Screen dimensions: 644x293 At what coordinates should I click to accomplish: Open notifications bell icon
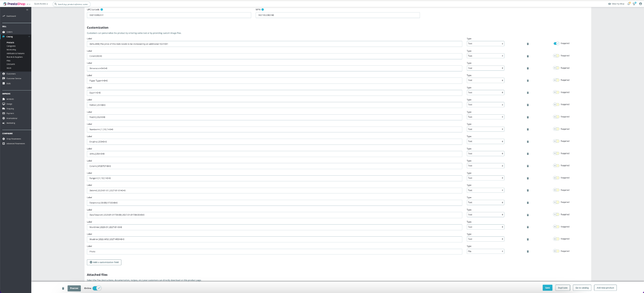pos(629,4)
